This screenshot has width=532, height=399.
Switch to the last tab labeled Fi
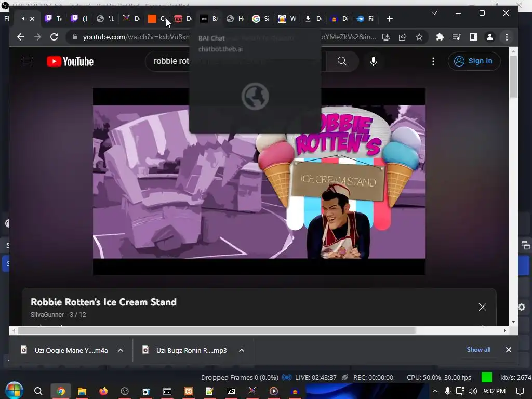point(365,18)
